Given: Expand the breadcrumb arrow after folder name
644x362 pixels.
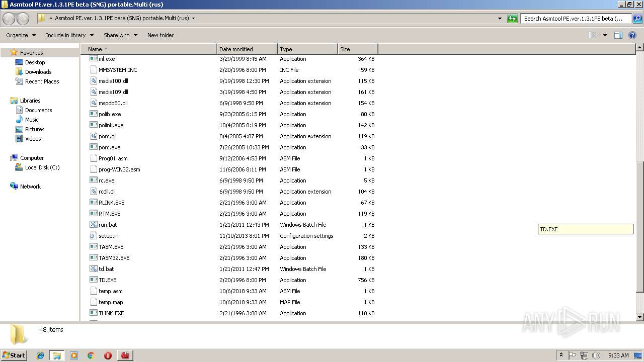Looking at the screenshot, I should (193, 19).
